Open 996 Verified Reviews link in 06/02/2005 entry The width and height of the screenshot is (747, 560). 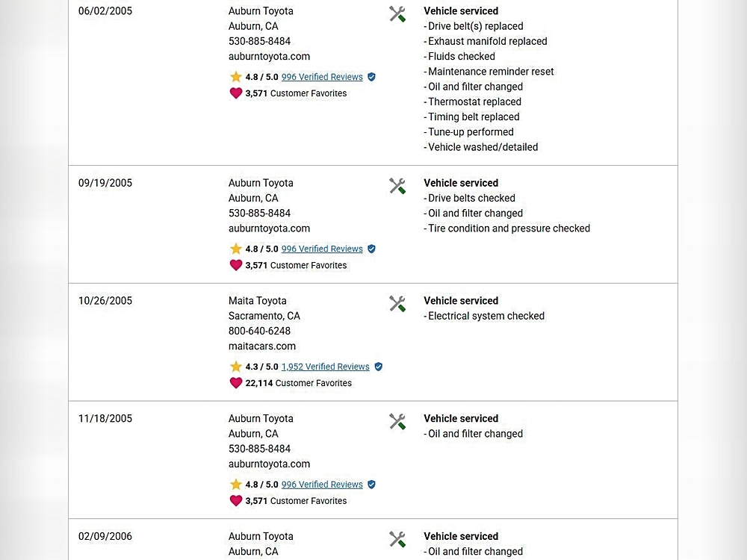click(322, 77)
